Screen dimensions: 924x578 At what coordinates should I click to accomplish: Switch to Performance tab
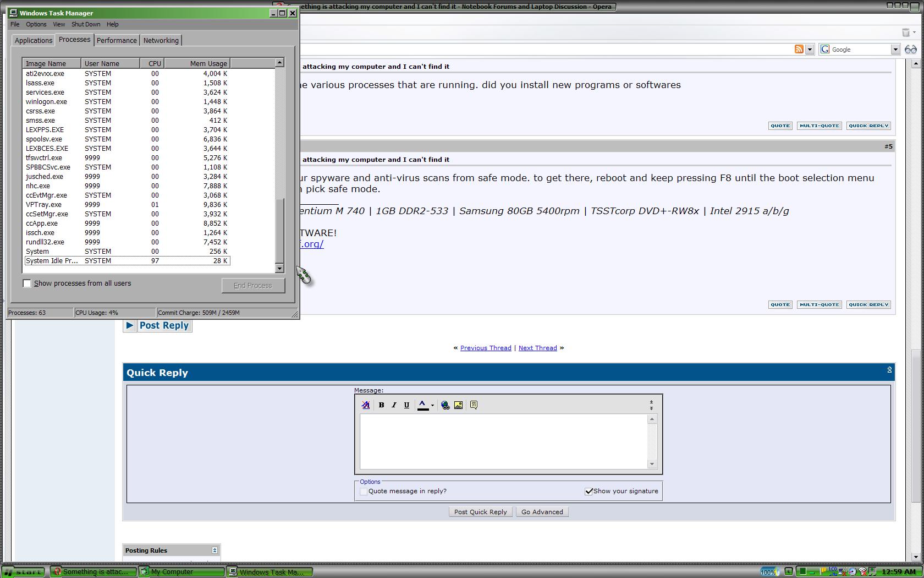[117, 40]
